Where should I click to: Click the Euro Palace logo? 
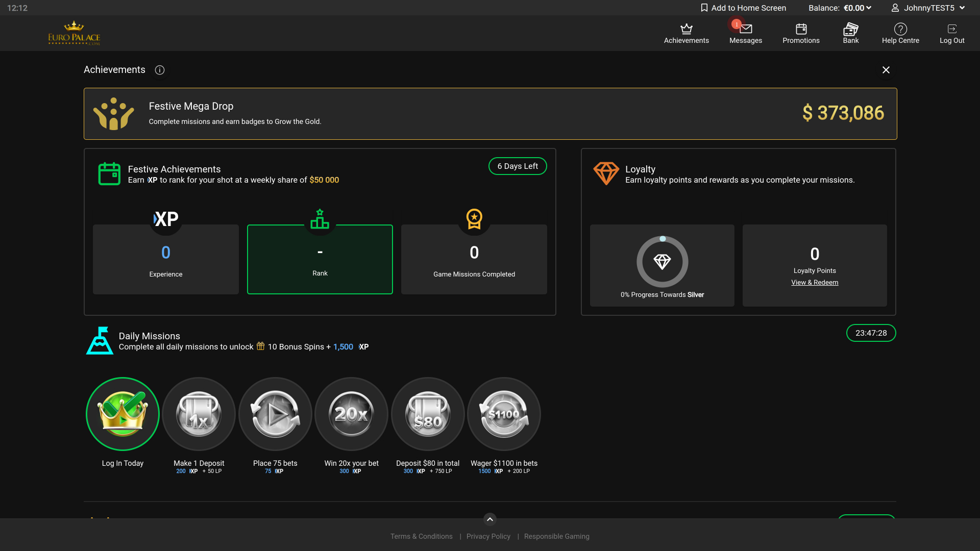(74, 32)
